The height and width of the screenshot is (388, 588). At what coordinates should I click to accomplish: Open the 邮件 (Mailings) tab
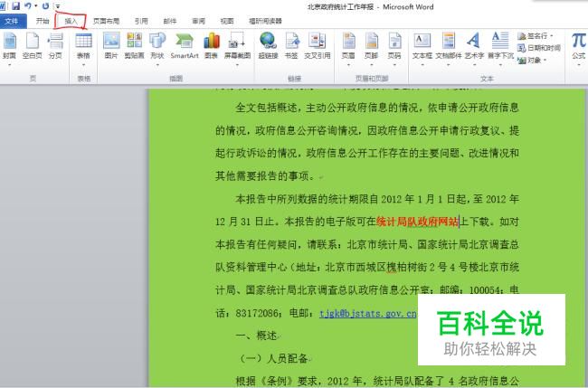170,21
